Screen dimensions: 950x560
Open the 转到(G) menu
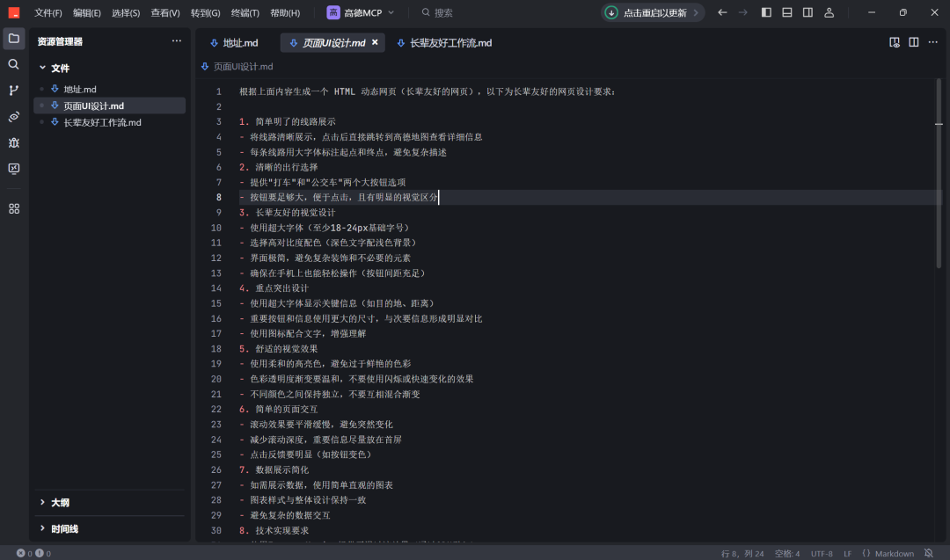(x=205, y=12)
